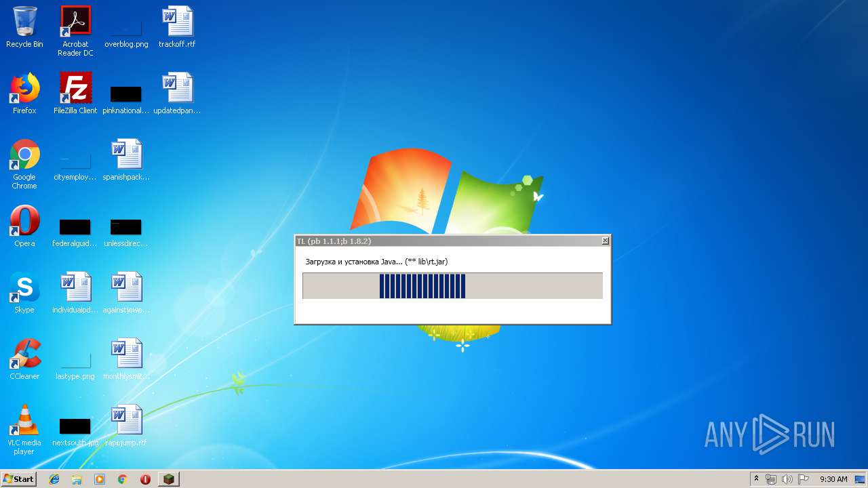
Task: Open the Recycle Bin desktop icon
Action: coord(24,27)
